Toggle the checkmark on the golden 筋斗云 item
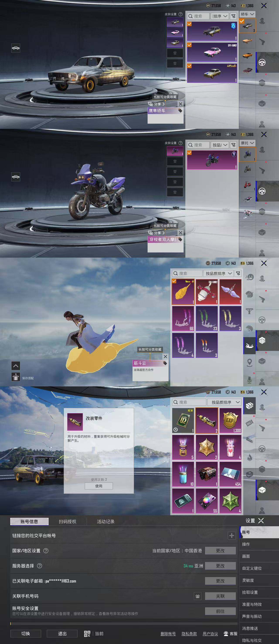Viewport: 279px width, 644px height. pos(174,281)
